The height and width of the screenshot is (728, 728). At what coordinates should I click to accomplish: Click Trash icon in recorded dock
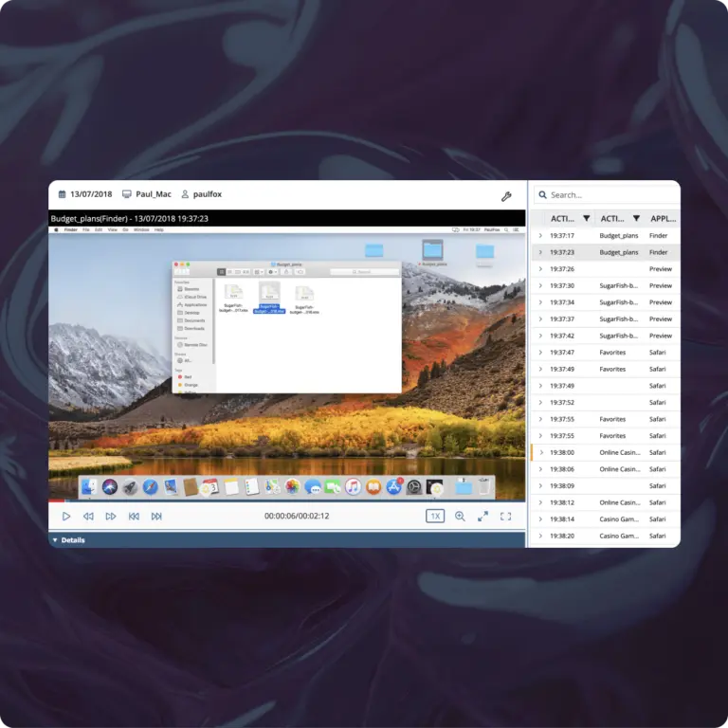483,486
